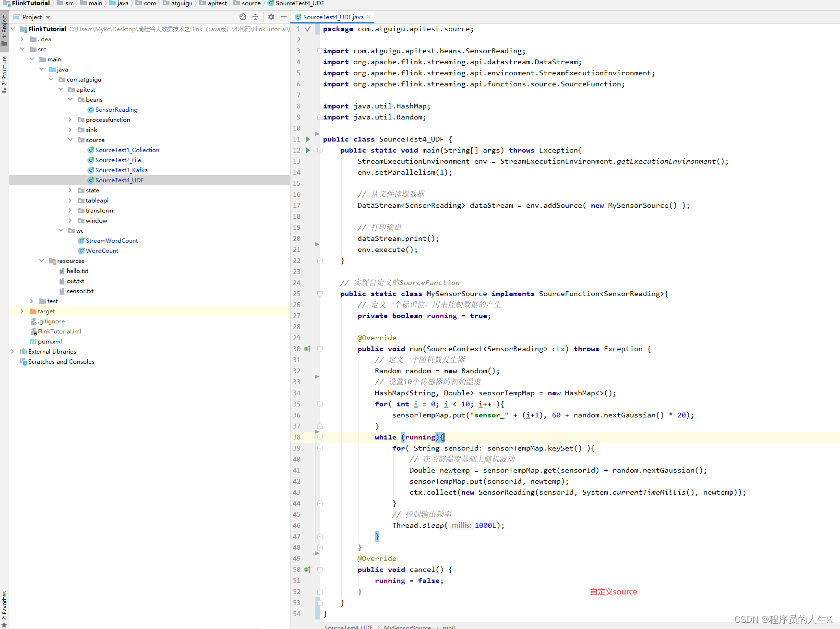The image size is (840, 629).
Task: Click apitest in the top navigation breadcrumb
Action: tap(217, 3)
